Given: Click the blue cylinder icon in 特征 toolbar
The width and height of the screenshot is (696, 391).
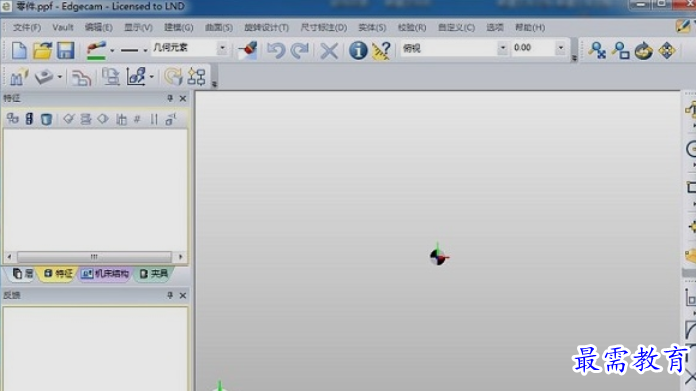Looking at the screenshot, I should point(46,119).
